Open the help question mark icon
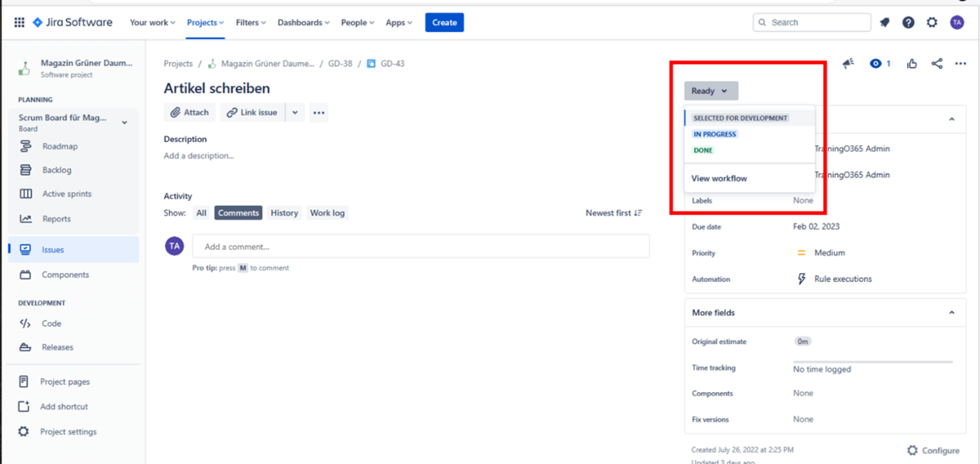Screen dimensions: 980x464 point(908,23)
